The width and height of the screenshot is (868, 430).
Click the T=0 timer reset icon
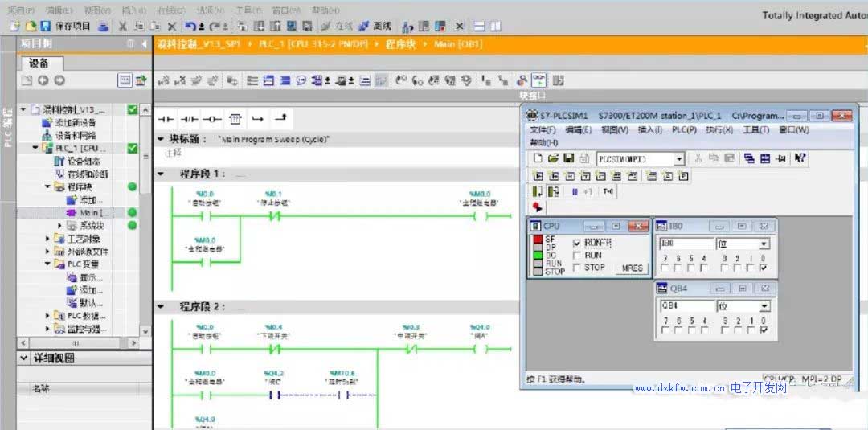(608, 191)
